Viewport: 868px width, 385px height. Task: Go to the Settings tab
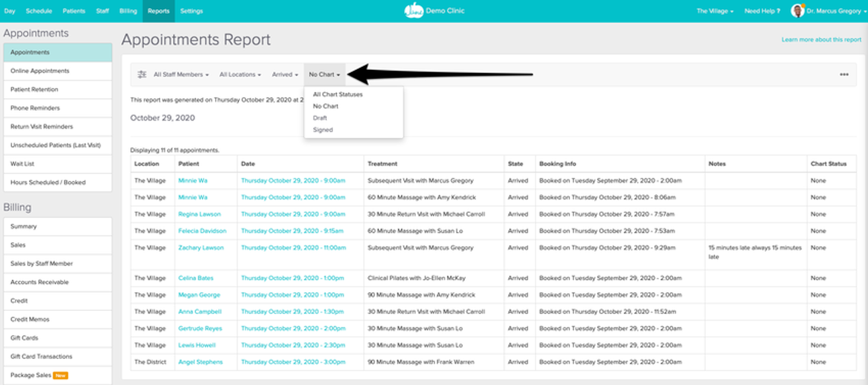click(192, 11)
